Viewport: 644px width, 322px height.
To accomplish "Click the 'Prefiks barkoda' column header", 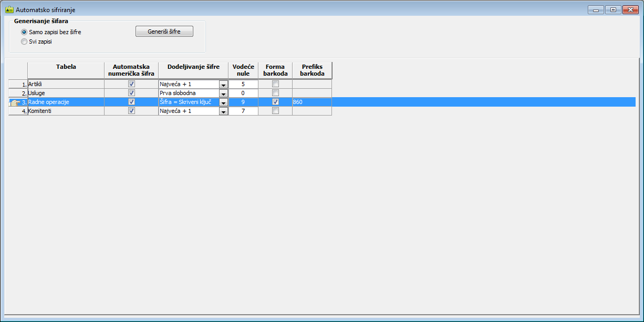I will [x=312, y=70].
